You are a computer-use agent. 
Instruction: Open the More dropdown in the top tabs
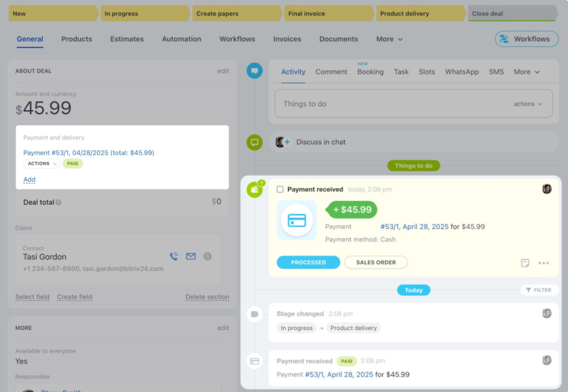pyautogui.click(x=389, y=39)
